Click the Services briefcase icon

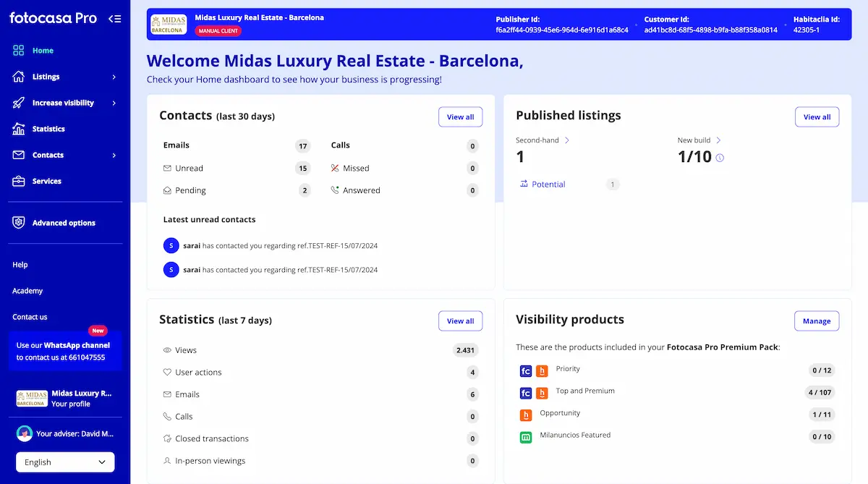click(19, 181)
